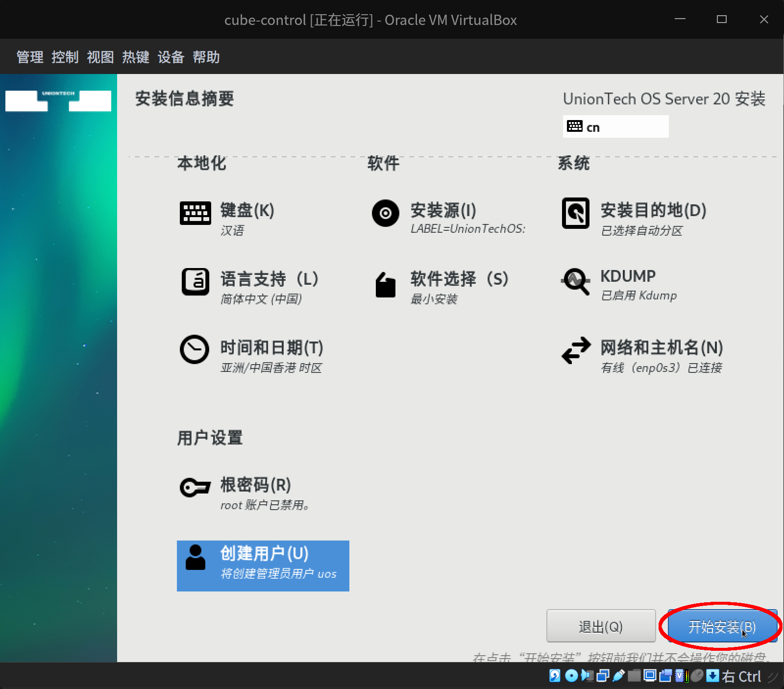Viewport: 784px width, 689px height.
Task: Open the keyboard layout cn selector
Action: tap(615, 126)
